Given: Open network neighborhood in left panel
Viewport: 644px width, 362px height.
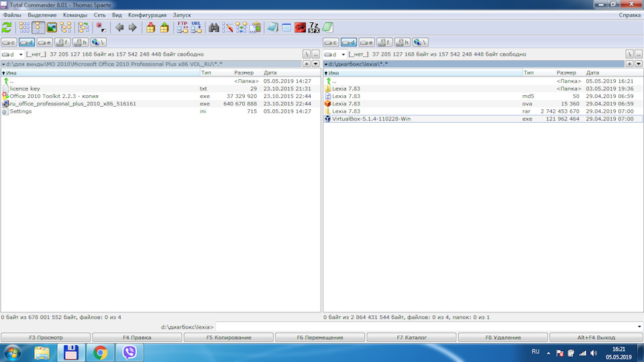Looking at the screenshot, I should [98, 42].
